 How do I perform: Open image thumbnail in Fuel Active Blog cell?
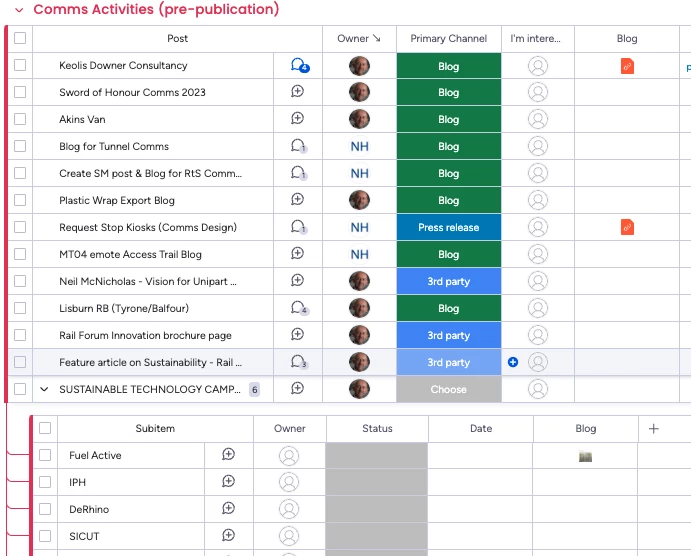pos(585,456)
